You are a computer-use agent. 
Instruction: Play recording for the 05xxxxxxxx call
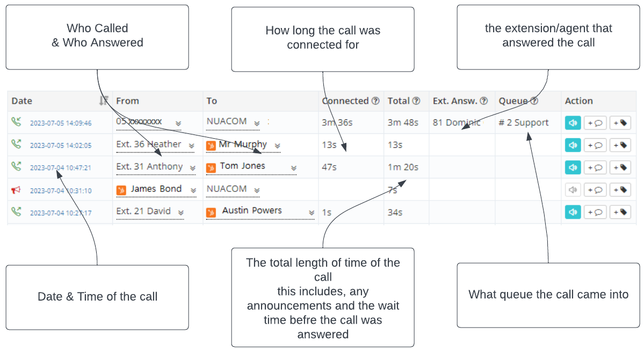point(573,123)
